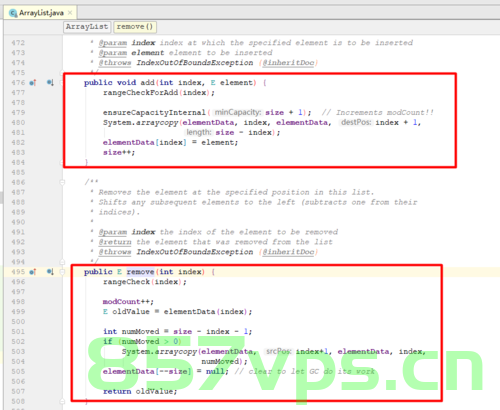This screenshot has width=500, height=410.
Task: Click the 'remove' method name on line 495
Action: [140, 272]
